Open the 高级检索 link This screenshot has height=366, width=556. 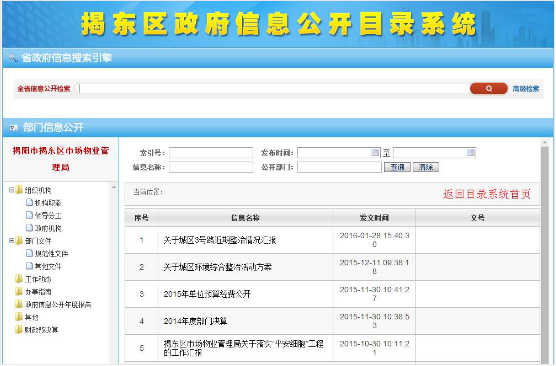526,89
